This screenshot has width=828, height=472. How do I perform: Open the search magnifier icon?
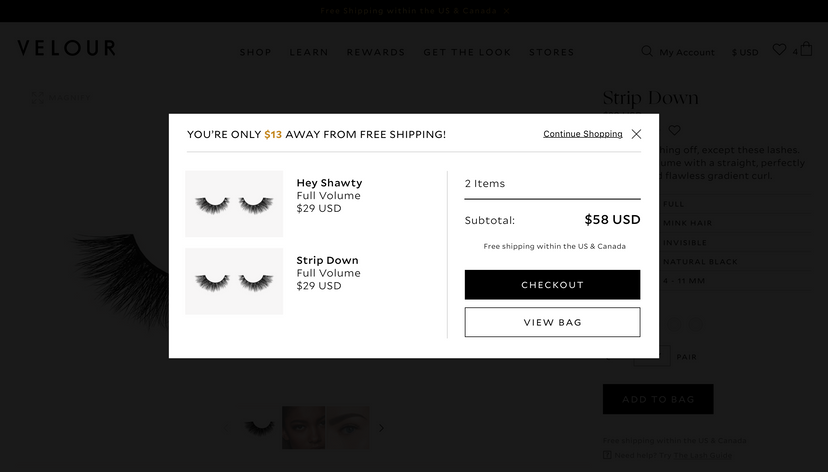point(647,51)
